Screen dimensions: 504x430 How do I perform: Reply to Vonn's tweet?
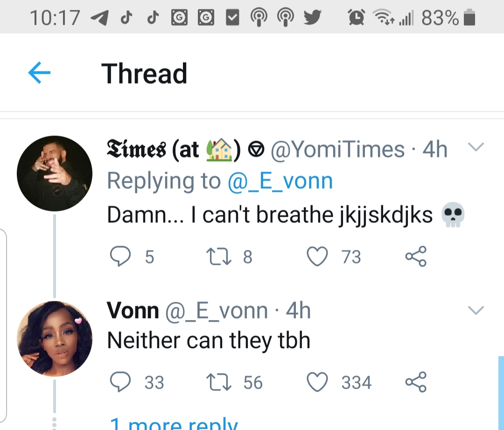click(120, 382)
